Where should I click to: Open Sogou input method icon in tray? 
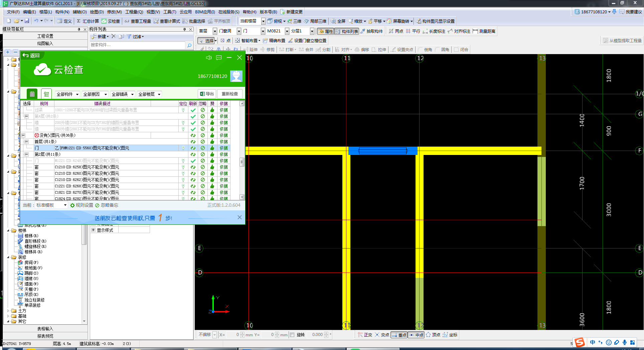[x=580, y=342]
